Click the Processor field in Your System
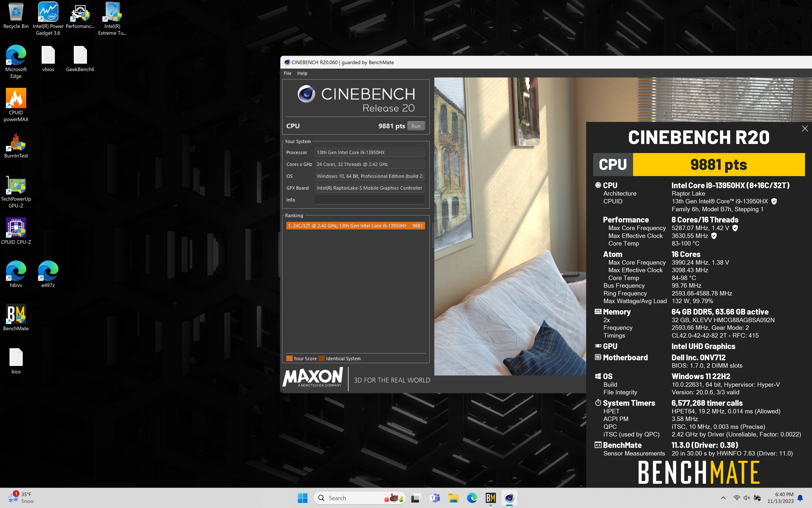812x508 pixels. [x=369, y=153]
